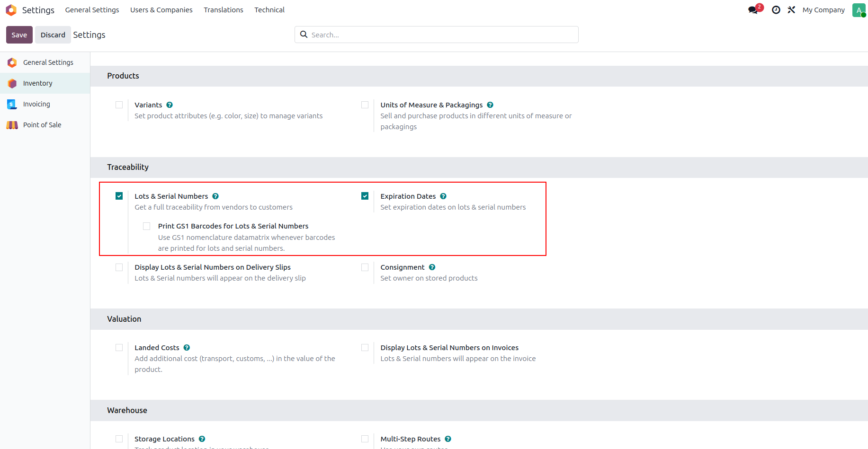Open the user avatar menu
The image size is (868, 449).
(x=859, y=10)
